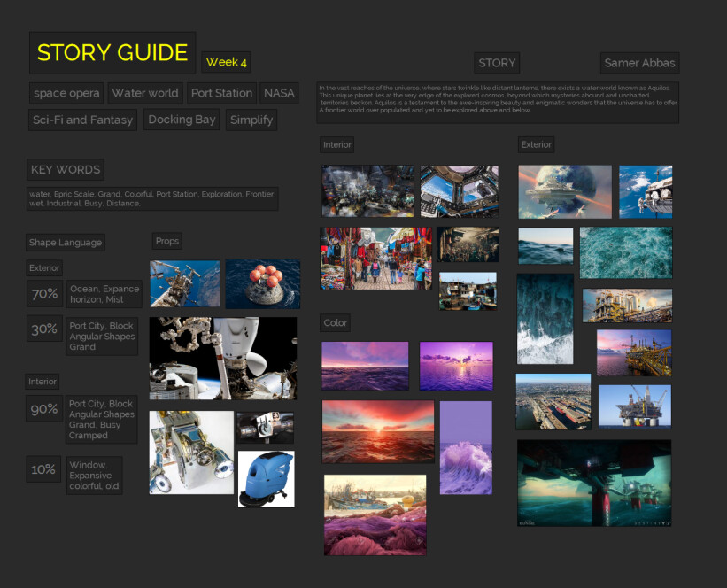Click the dark blue ocean waves image
727x588 pixels.
(545, 246)
